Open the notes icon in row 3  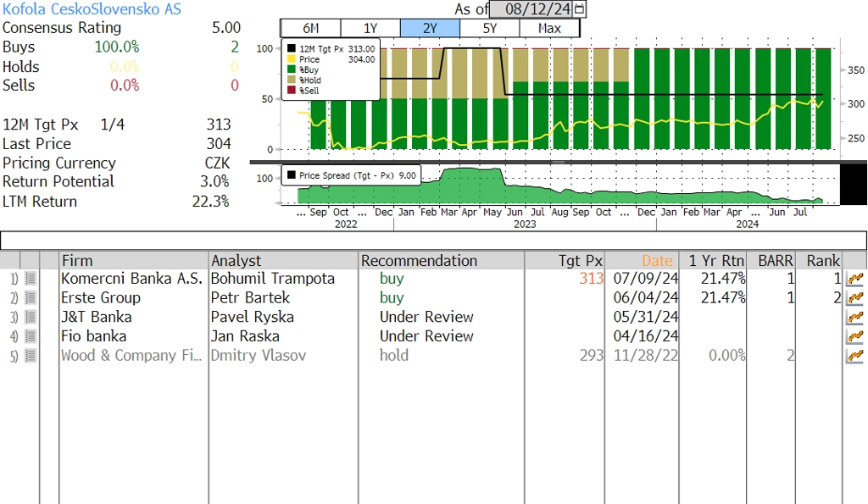coord(31,317)
